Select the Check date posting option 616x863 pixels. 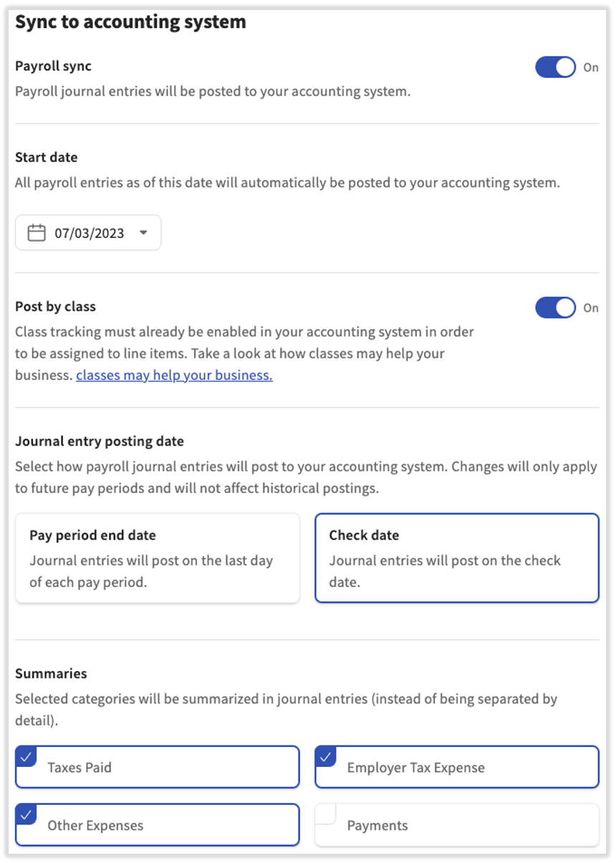pos(456,558)
